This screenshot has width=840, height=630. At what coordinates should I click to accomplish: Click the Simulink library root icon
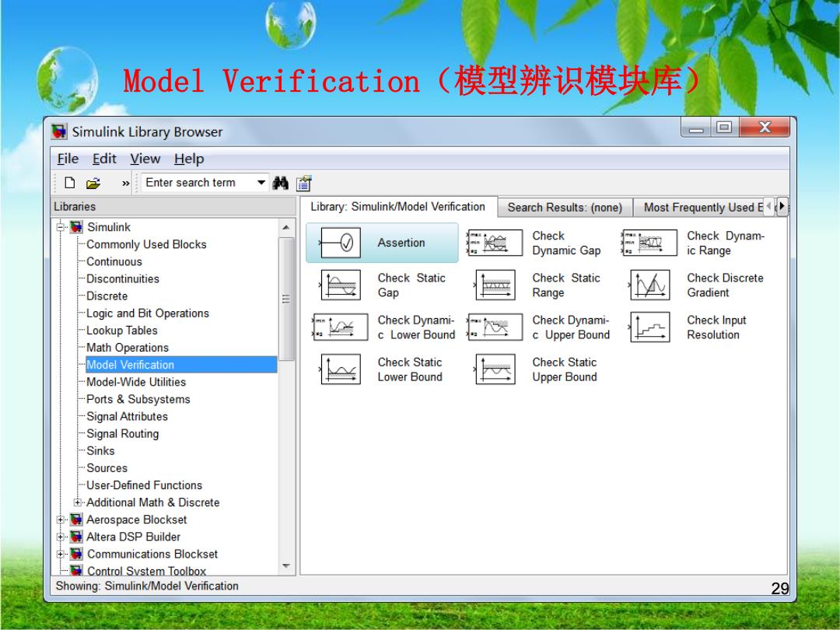76,227
